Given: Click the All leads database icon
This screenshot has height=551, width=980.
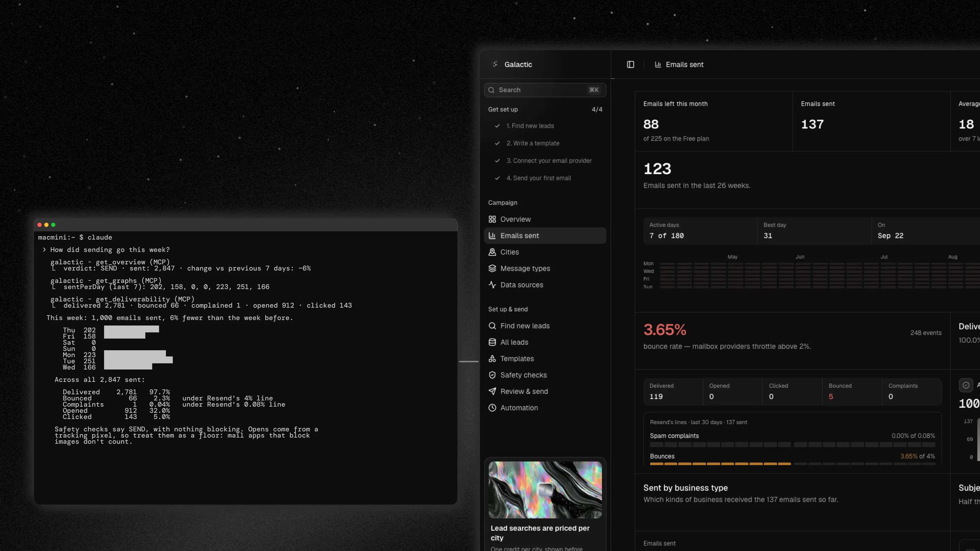Looking at the screenshot, I should pos(492,342).
